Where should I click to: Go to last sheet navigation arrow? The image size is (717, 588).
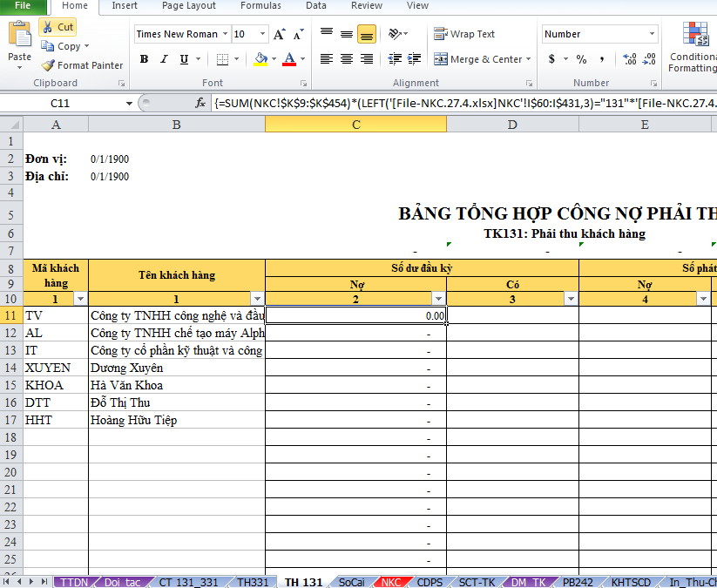[x=44, y=582]
